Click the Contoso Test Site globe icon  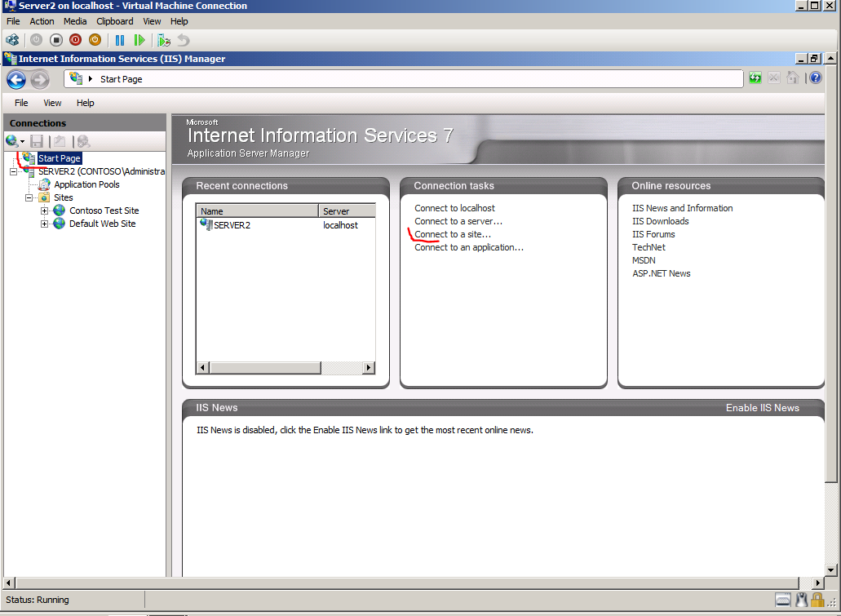(x=60, y=211)
